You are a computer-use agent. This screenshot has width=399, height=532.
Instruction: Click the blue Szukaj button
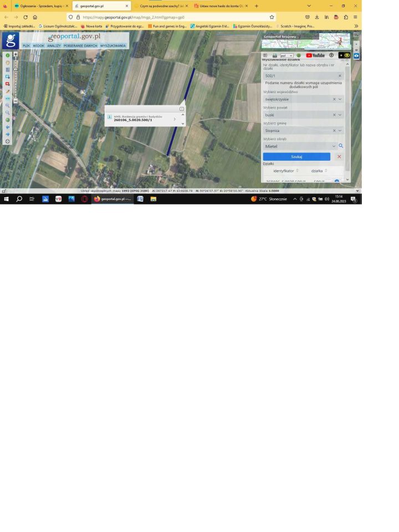pyautogui.click(x=296, y=156)
